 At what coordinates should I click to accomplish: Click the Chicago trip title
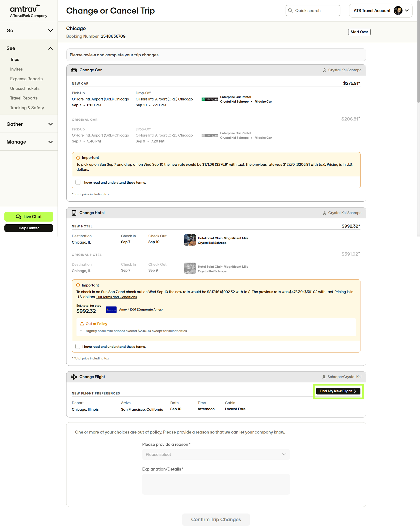coord(76,28)
